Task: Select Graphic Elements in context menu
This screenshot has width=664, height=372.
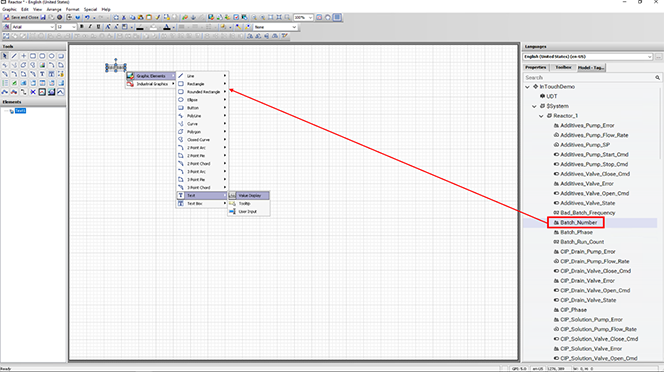Action: (x=151, y=76)
